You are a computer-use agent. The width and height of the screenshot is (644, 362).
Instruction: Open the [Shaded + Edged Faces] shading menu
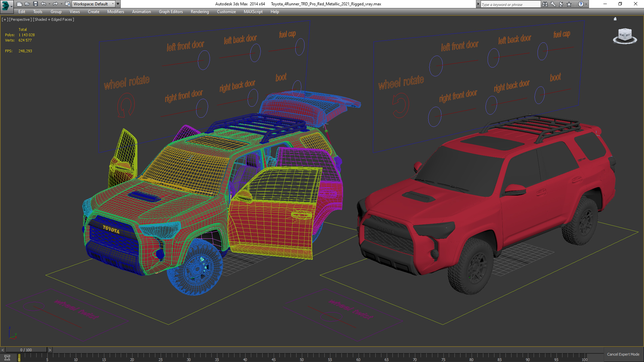pyautogui.click(x=53, y=19)
